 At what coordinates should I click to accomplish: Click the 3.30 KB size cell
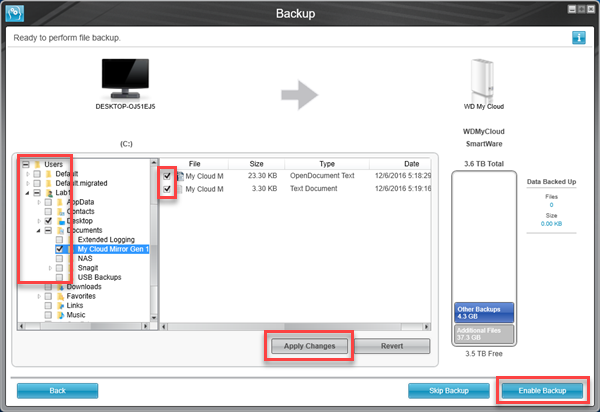pos(264,189)
